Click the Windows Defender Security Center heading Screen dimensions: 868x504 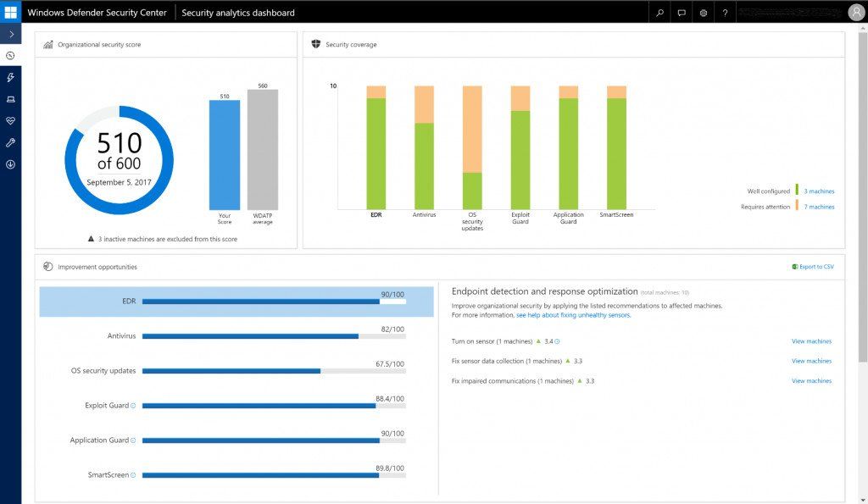96,13
